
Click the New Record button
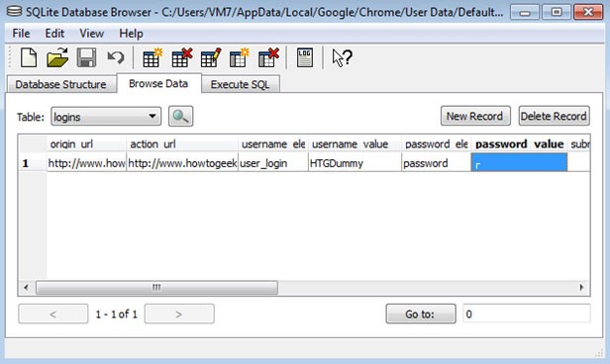click(x=475, y=116)
